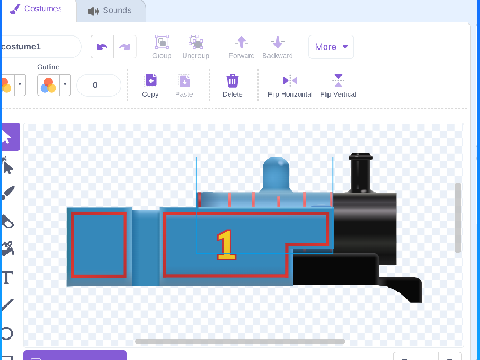Pick the Text tool
Viewport: 480px width, 360px height.
click(x=8, y=277)
